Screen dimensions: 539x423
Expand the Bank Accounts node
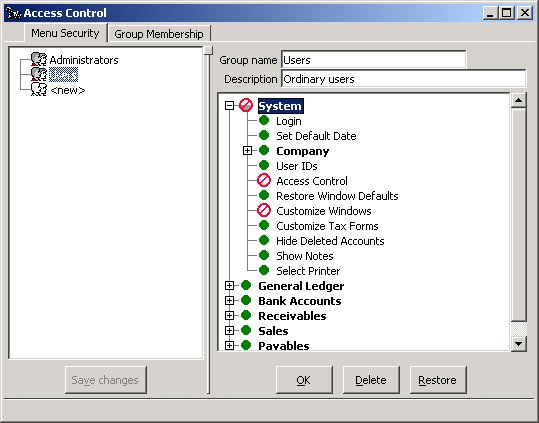point(229,301)
